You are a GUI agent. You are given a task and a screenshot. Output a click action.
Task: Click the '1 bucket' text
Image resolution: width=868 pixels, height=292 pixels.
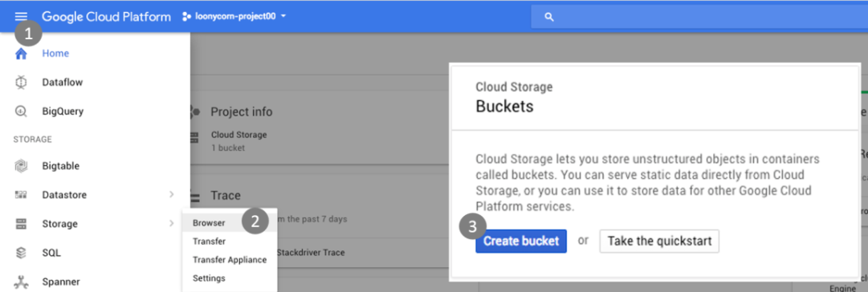(228, 148)
